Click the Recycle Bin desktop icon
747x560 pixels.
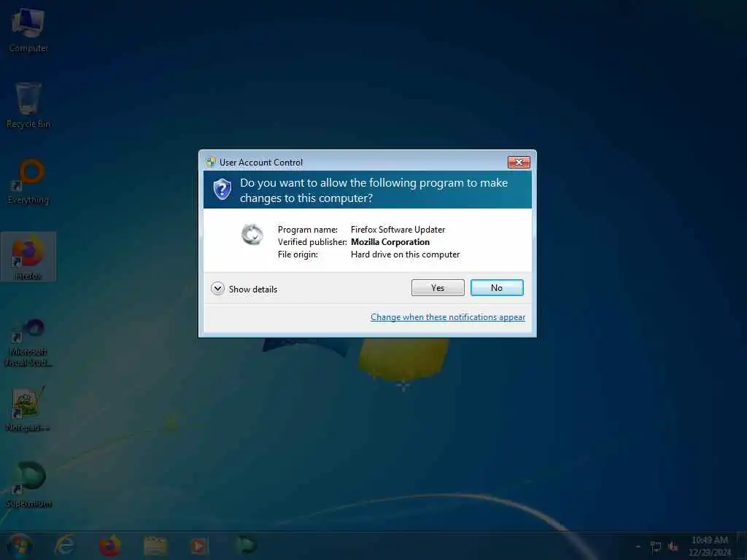[x=28, y=105]
